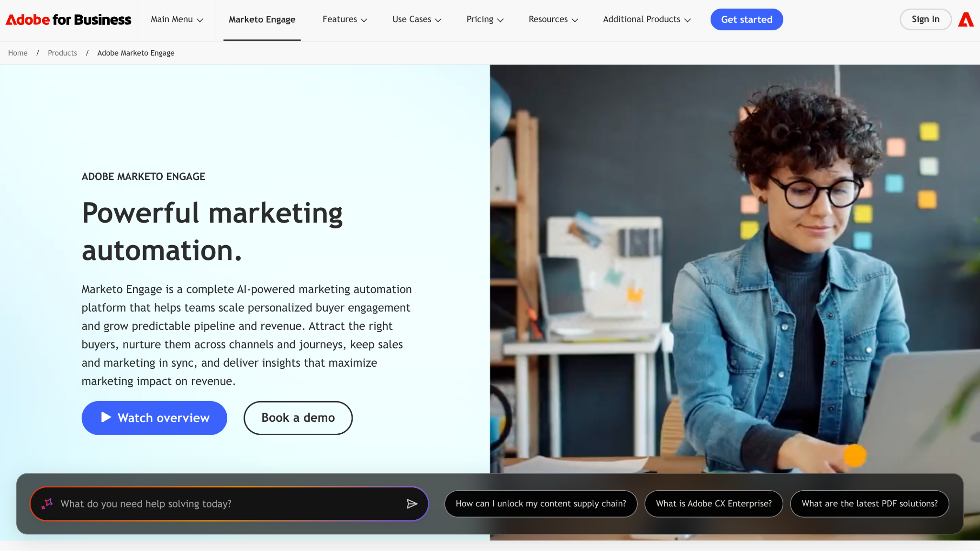Click the Book a demo button
The image size is (980, 551).
[298, 418]
